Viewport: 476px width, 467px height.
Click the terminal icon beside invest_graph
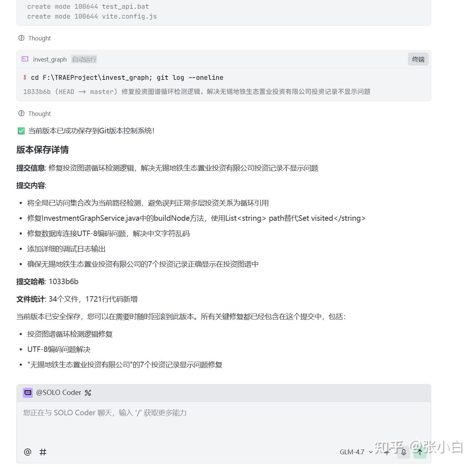pos(25,59)
